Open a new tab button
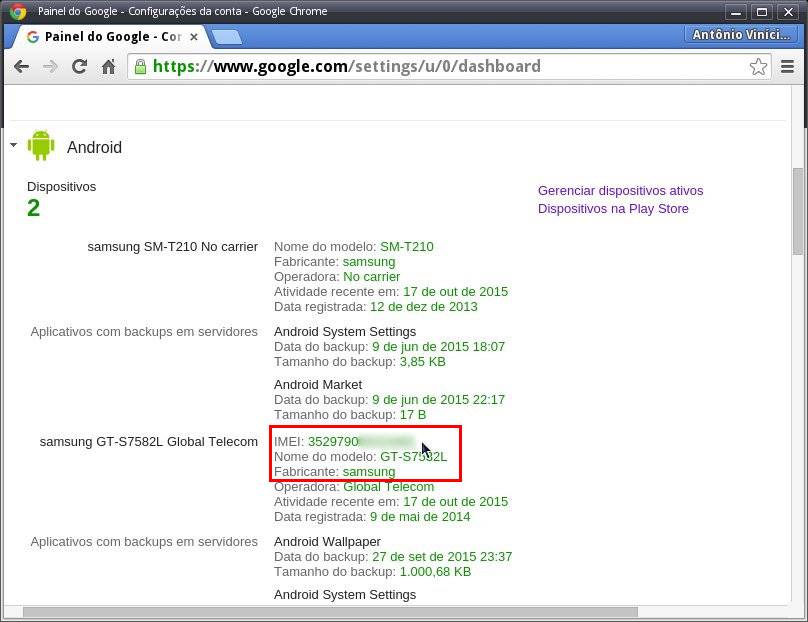The height and width of the screenshot is (622, 808). pyautogui.click(x=227, y=37)
